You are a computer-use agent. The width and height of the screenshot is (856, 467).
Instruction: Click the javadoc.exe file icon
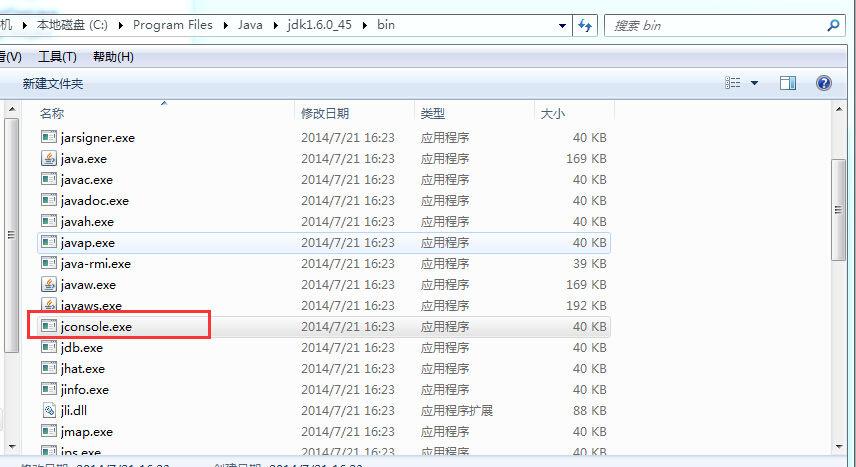[49, 200]
